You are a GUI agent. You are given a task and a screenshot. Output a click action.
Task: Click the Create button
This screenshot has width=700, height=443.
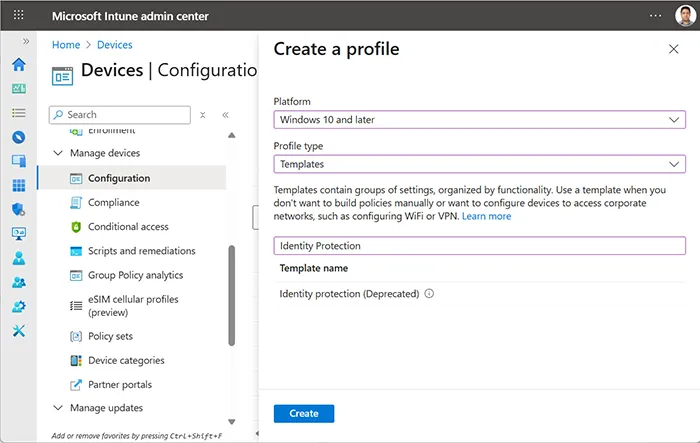point(304,413)
